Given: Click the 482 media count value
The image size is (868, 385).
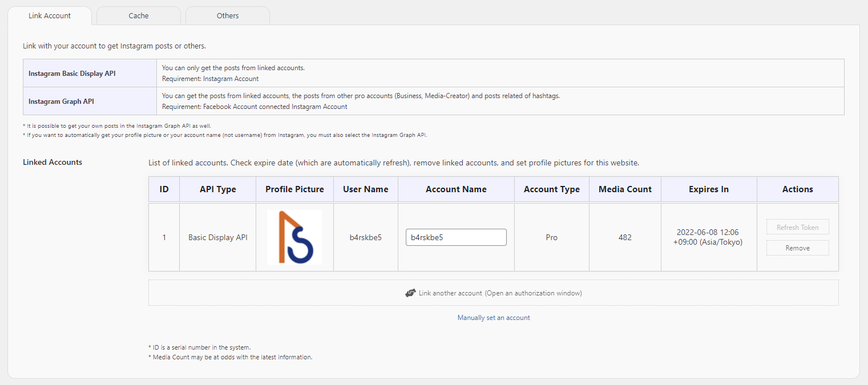Looking at the screenshot, I should pyautogui.click(x=625, y=237).
